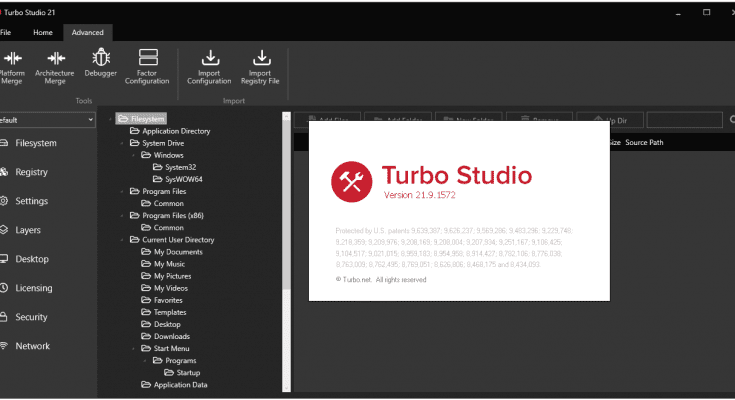Click the tree panel scrollbar up arrow
The height and width of the screenshot is (400, 735).
pyautogui.click(x=286, y=116)
